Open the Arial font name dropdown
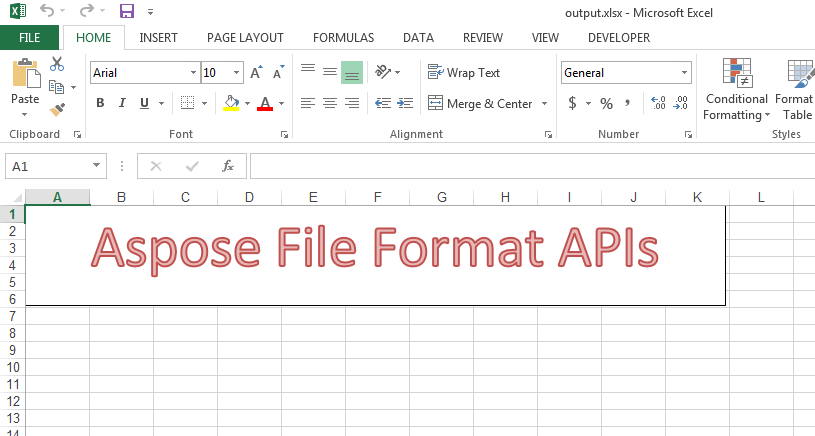 coord(193,73)
